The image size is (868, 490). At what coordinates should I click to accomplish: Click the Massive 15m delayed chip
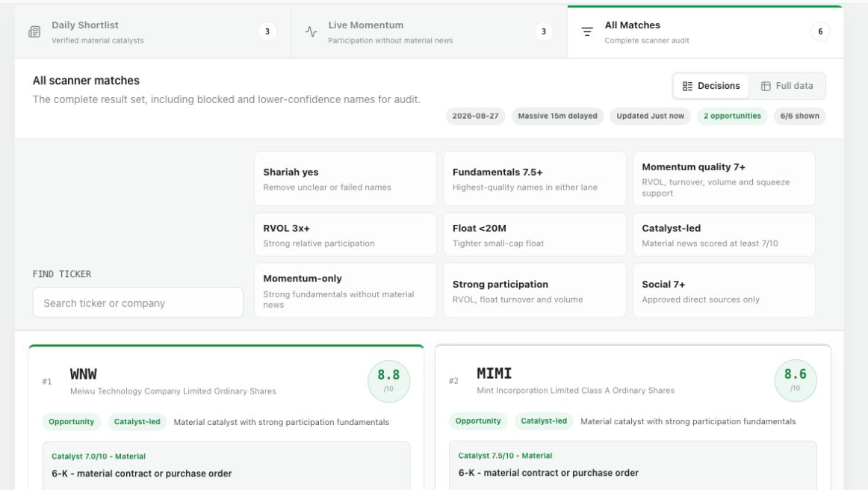coord(557,117)
